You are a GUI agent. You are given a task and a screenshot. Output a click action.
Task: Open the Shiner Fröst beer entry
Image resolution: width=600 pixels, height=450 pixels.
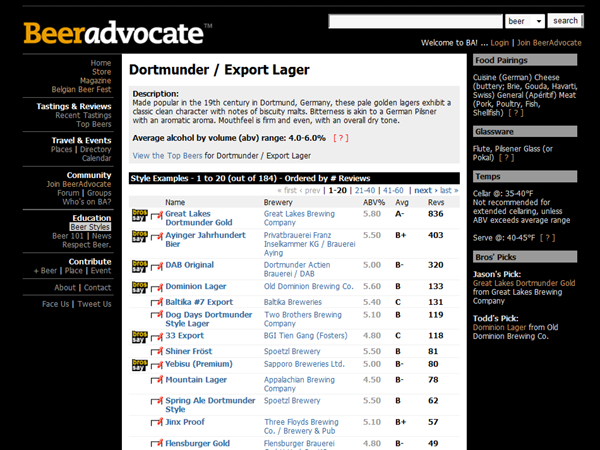(x=188, y=351)
